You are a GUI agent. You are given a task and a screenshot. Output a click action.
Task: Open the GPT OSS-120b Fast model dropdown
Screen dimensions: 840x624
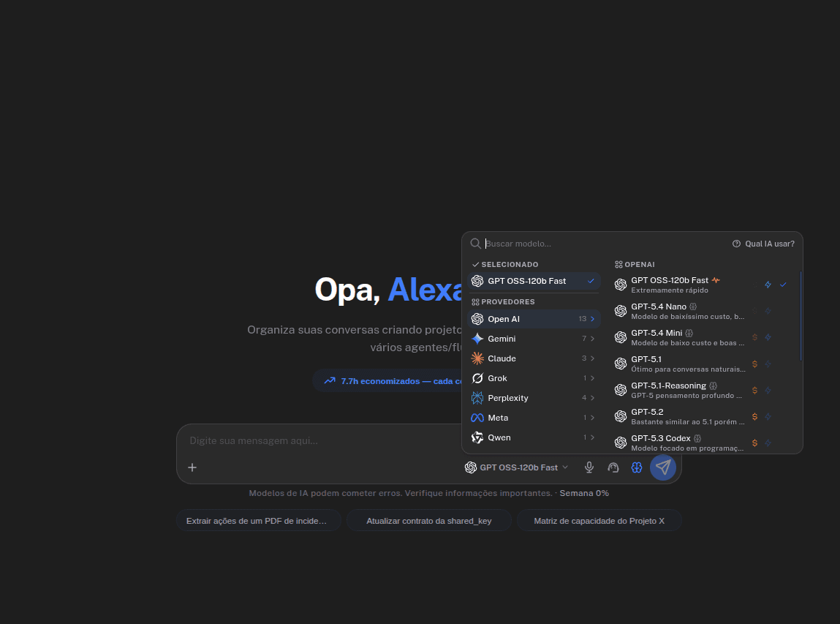(516, 467)
